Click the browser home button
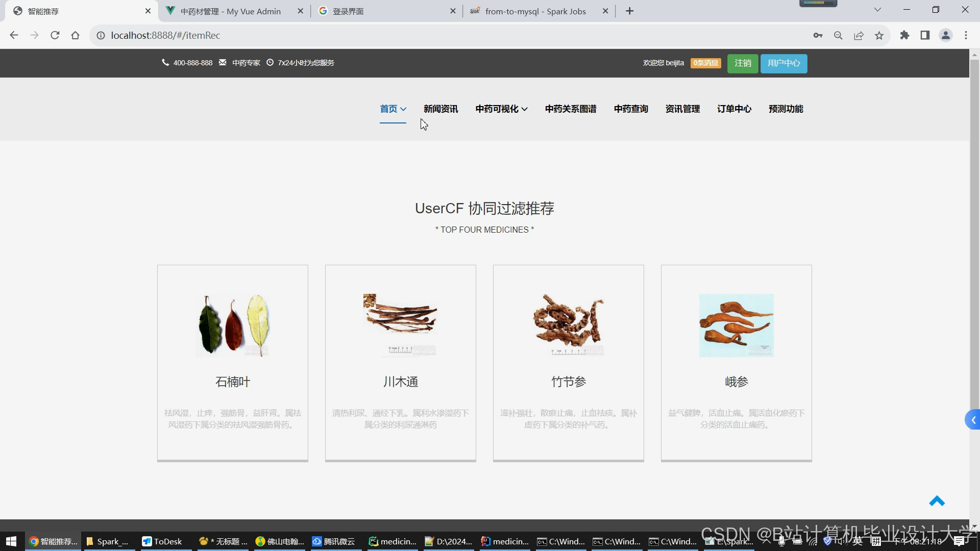Screen dimensions: 980x551 point(76,35)
